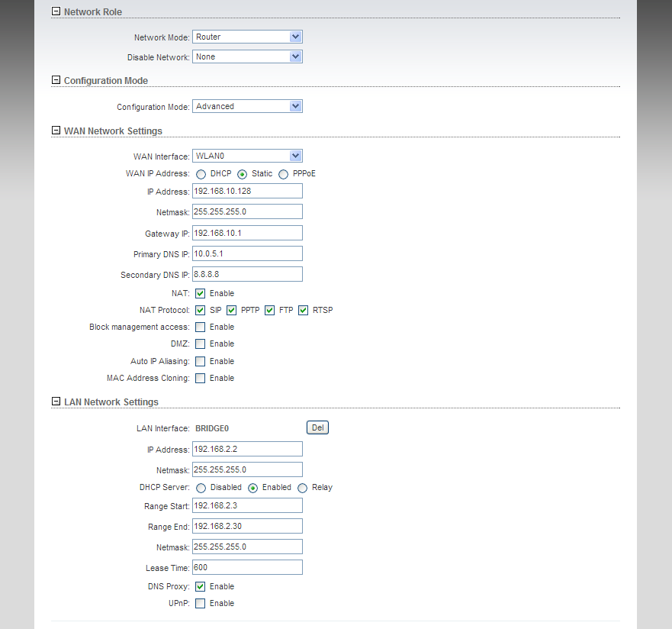Uncheck the NAT Enable checkbox

200,294
